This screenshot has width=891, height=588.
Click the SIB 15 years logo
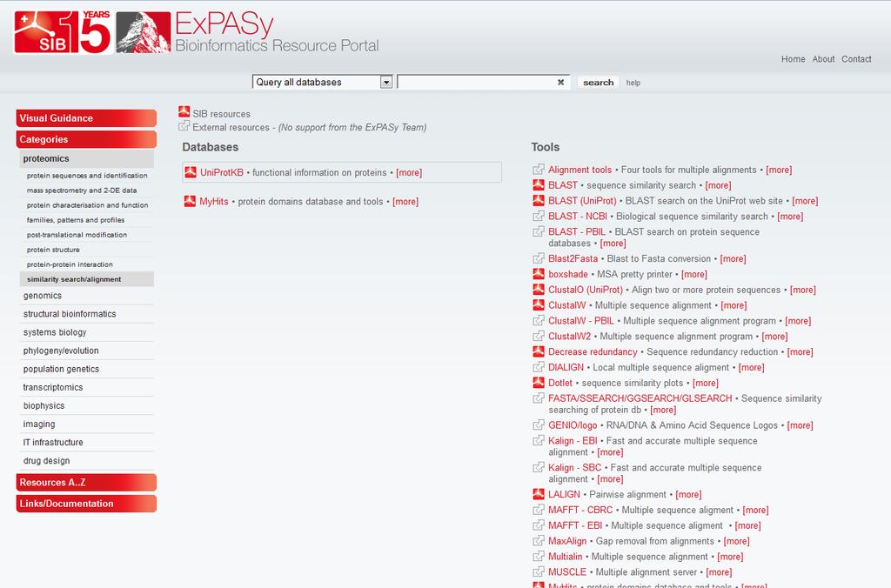click(x=63, y=32)
